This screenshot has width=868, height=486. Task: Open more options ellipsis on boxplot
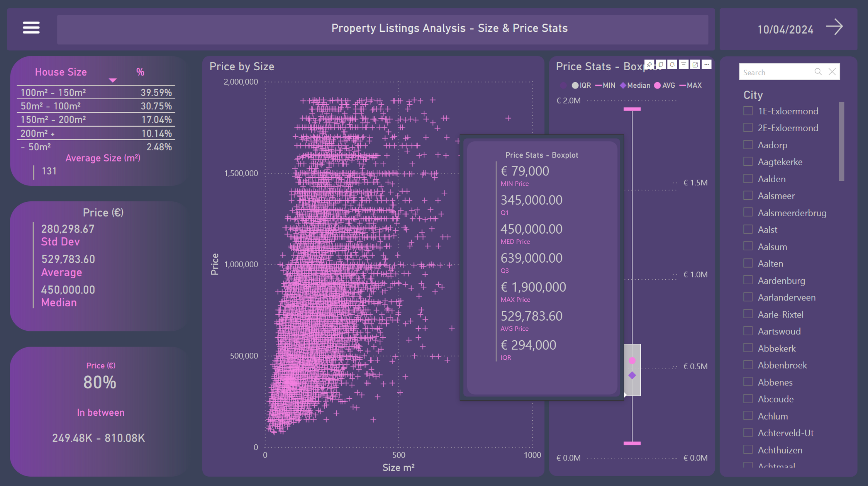click(x=707, y=65)
